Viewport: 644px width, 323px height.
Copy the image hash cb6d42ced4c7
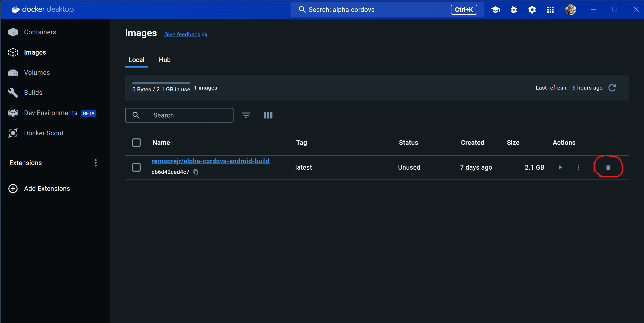point(195,172)
